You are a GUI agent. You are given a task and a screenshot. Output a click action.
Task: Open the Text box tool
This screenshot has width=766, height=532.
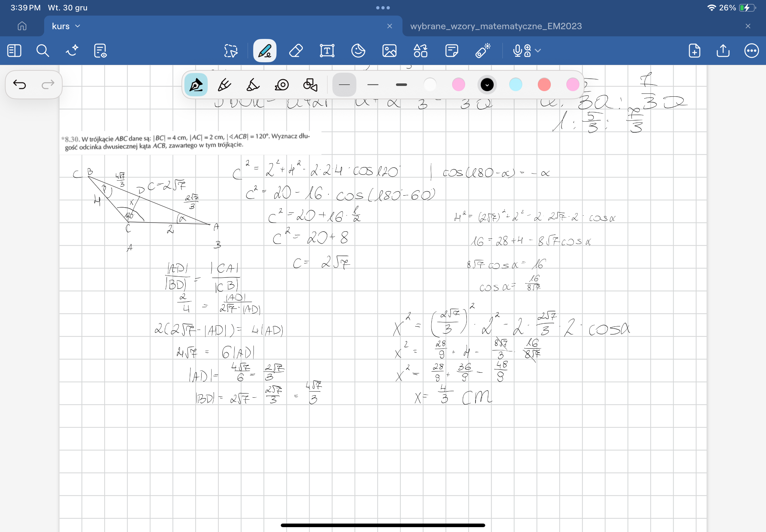tap(327, 51)
